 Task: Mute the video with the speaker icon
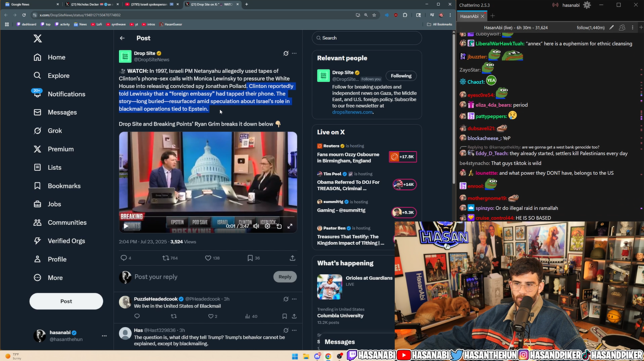click(256, 226)
